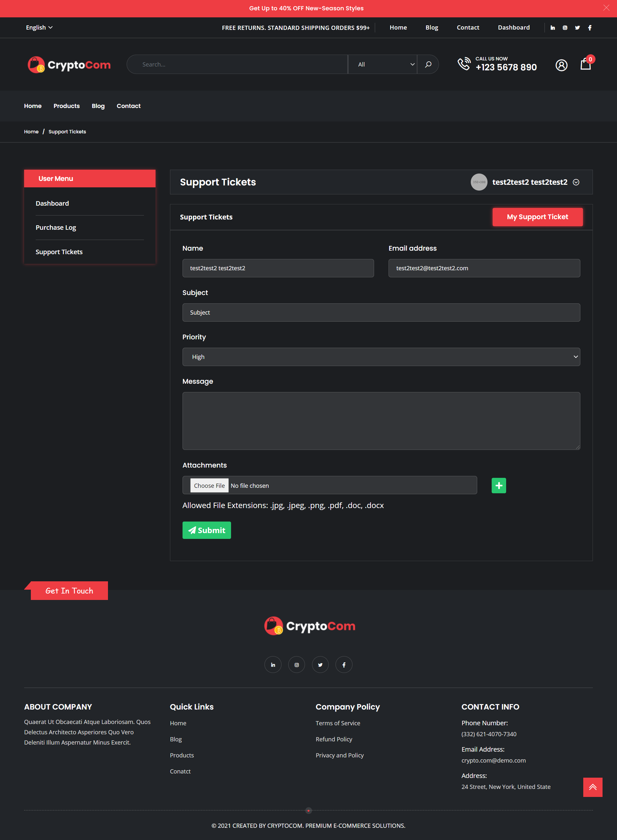Screen dimensions: 617x840
Task: Open the Dashboard menu item
Action: point(52,203)
